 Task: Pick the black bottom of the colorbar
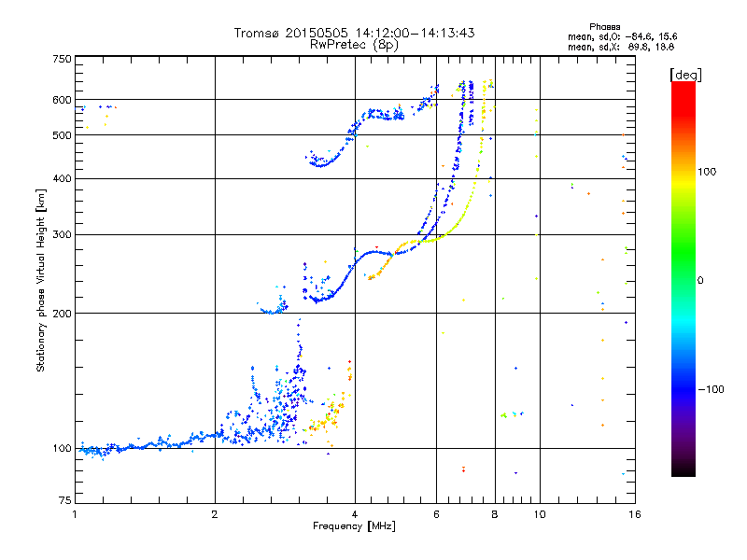pyautogui.click(x=683, y=471)
